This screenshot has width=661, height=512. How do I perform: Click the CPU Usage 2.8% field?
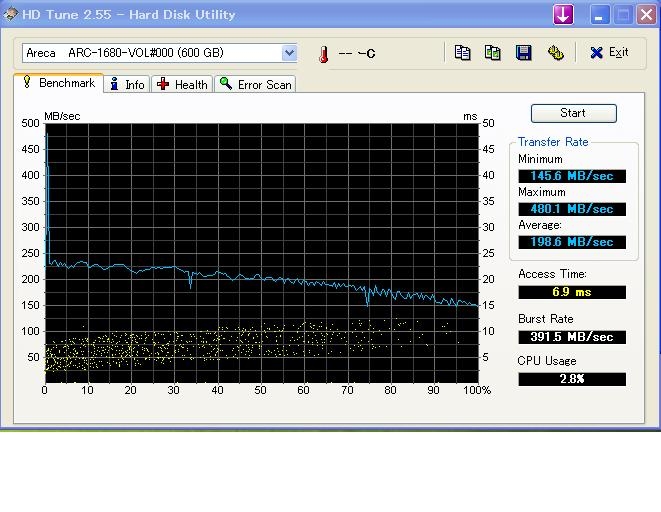pyautogui.click(x=571, y=379)
